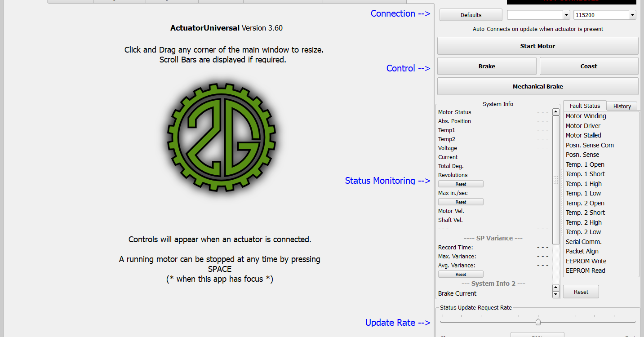
Task: Select the Serial Comm. fault entry
Action: click(583, 242)
